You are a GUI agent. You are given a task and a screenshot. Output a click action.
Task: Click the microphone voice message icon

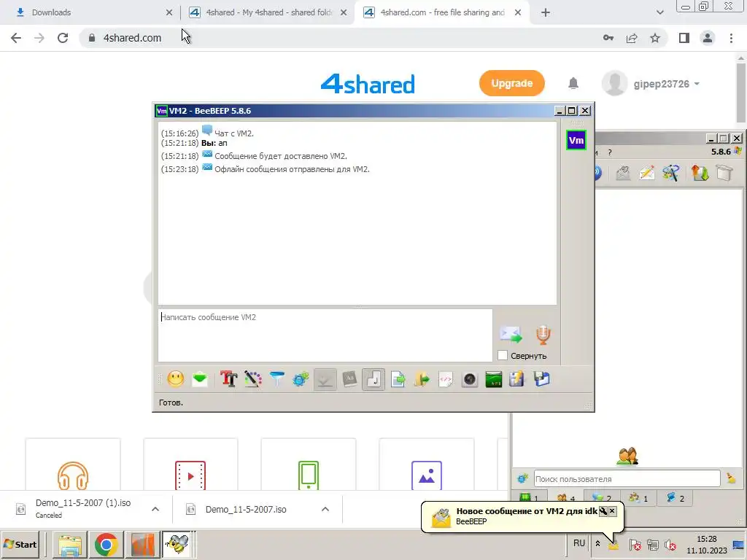(543, 335)
